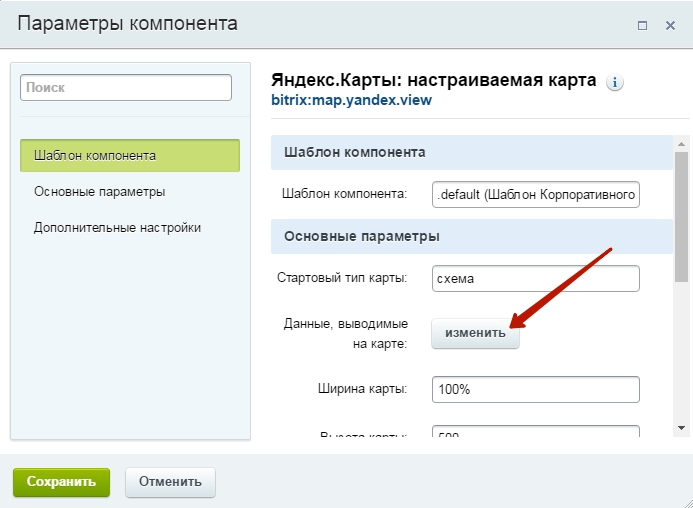The width and height of the screenshot is (693, 508).
Task: Click the Высота карты input field
Action: click(536, 431)
